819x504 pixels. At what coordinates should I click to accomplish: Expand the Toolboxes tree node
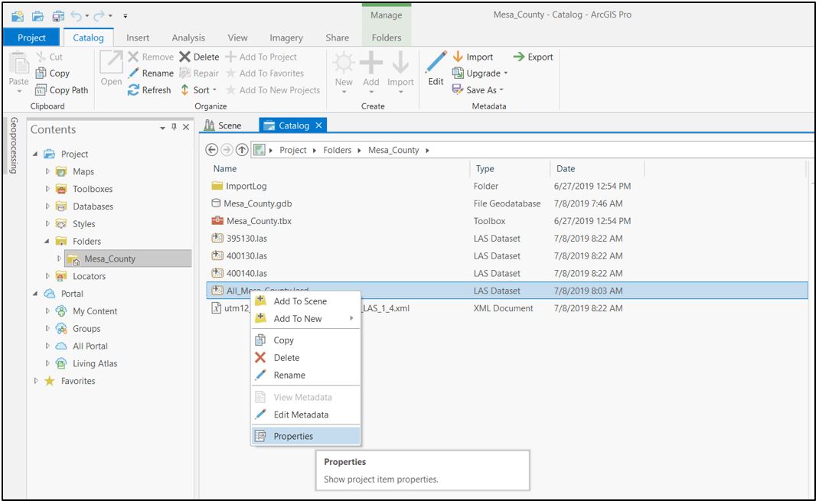pos(47,189)
